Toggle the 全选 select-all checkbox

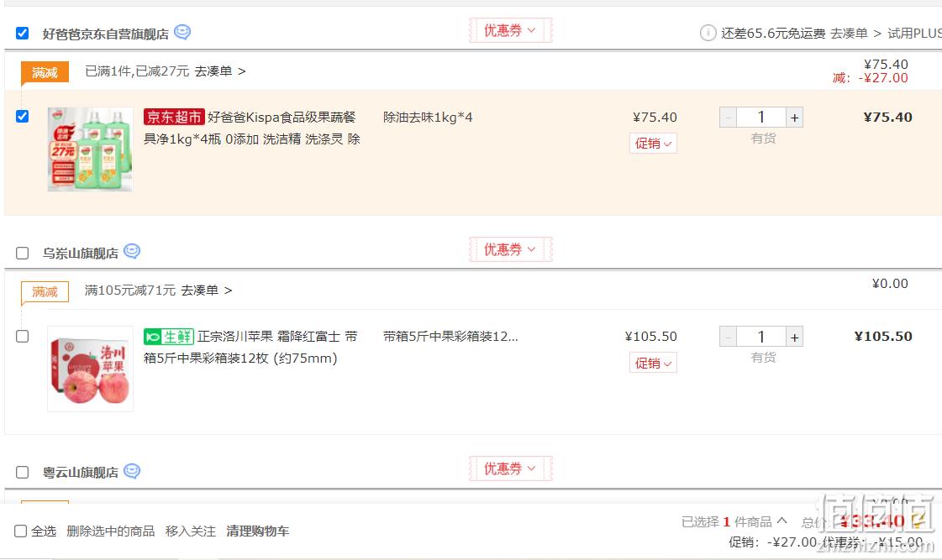point(20,531)
